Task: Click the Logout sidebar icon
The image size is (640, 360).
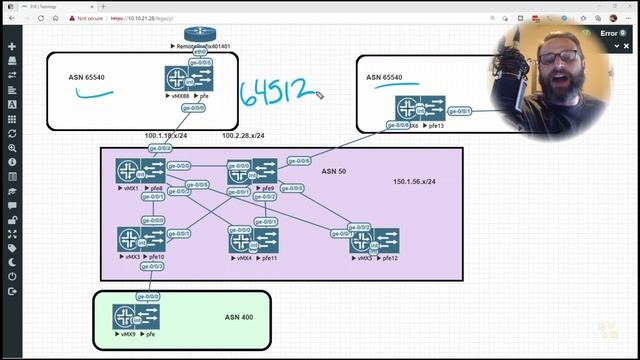Action: [x=12, y=291]
